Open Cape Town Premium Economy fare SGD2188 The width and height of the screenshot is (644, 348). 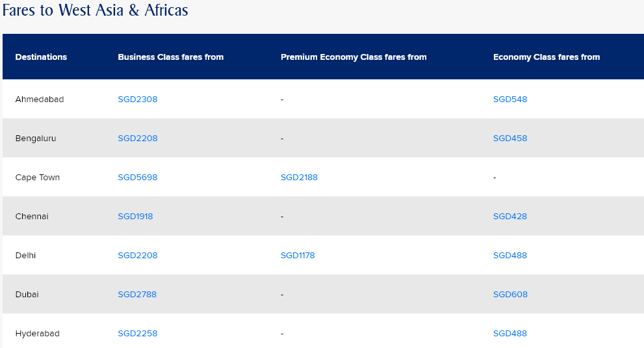[299, 178]
